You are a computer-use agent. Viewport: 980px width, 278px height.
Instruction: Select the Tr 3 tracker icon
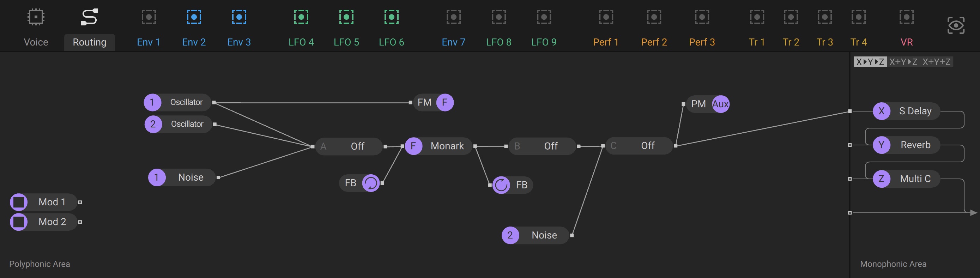click(825, 17)
